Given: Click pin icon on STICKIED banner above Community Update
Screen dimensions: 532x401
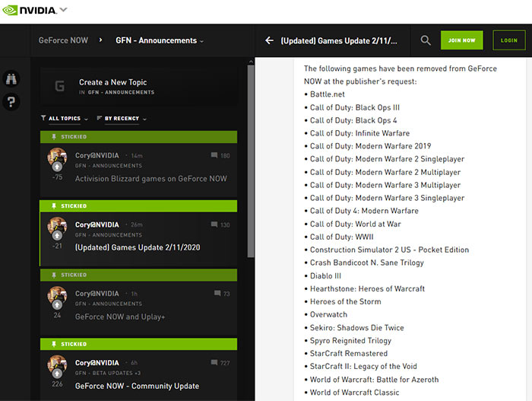Looking at the screenshot, I should pyautogui.click(x=54, y=344).
